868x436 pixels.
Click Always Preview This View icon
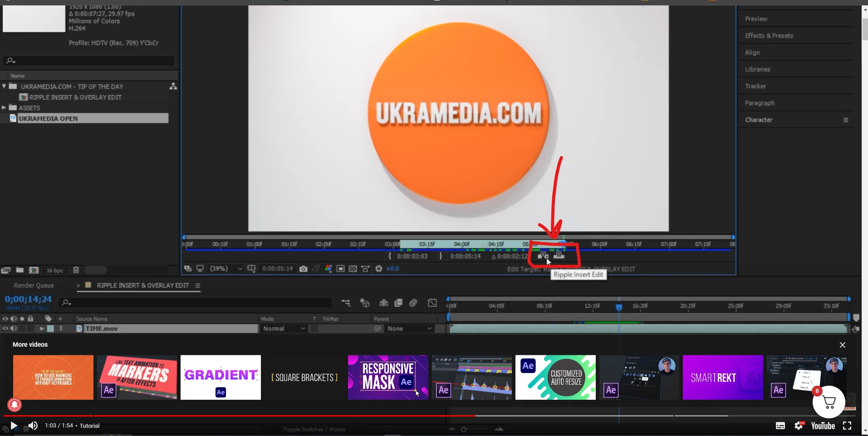(x=188, y=268)
